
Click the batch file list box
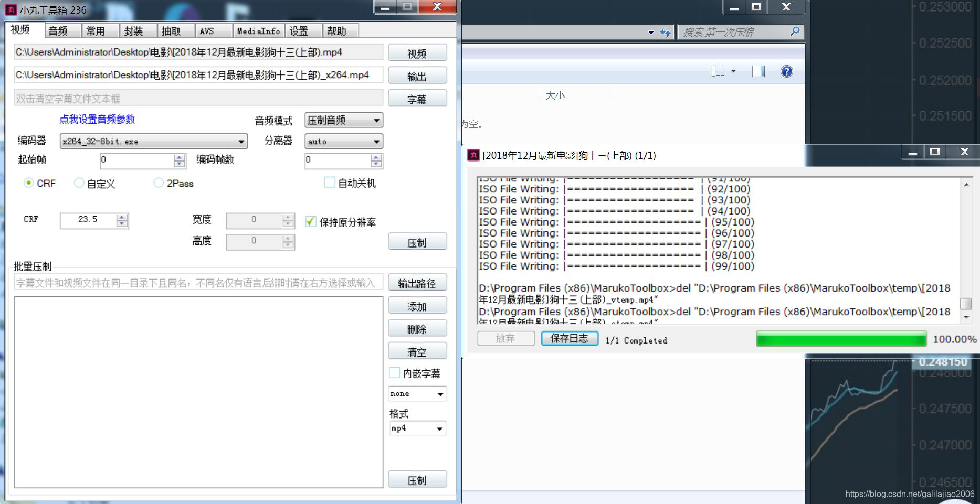coord(199,392)
